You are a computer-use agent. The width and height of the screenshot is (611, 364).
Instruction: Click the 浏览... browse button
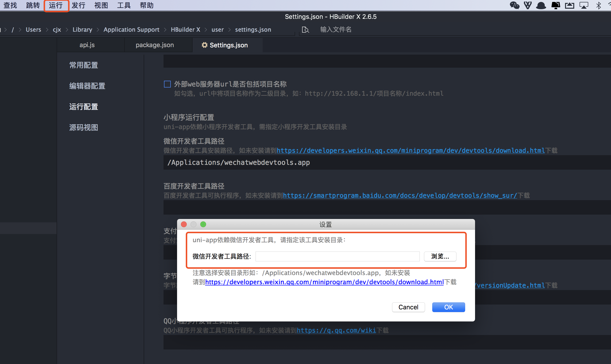tap(440, 256)
